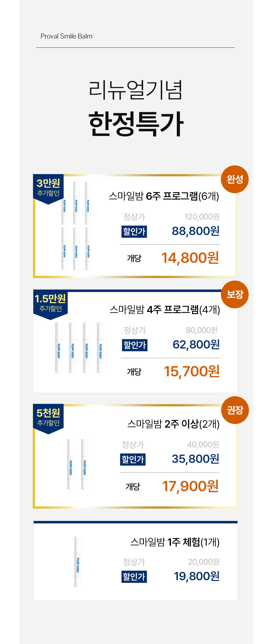Click the orange 보장 circle badge
273x644 pixels.
tap(235, 294)
